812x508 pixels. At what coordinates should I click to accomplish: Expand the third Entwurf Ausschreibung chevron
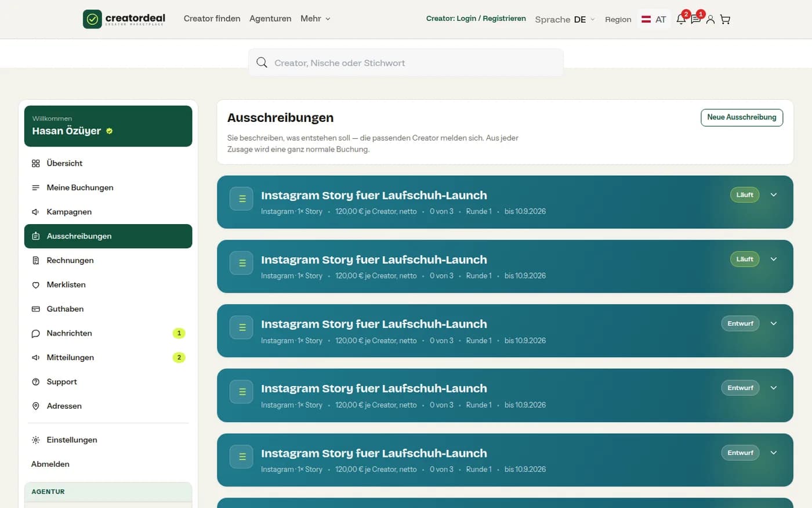(x=774, y=453)
